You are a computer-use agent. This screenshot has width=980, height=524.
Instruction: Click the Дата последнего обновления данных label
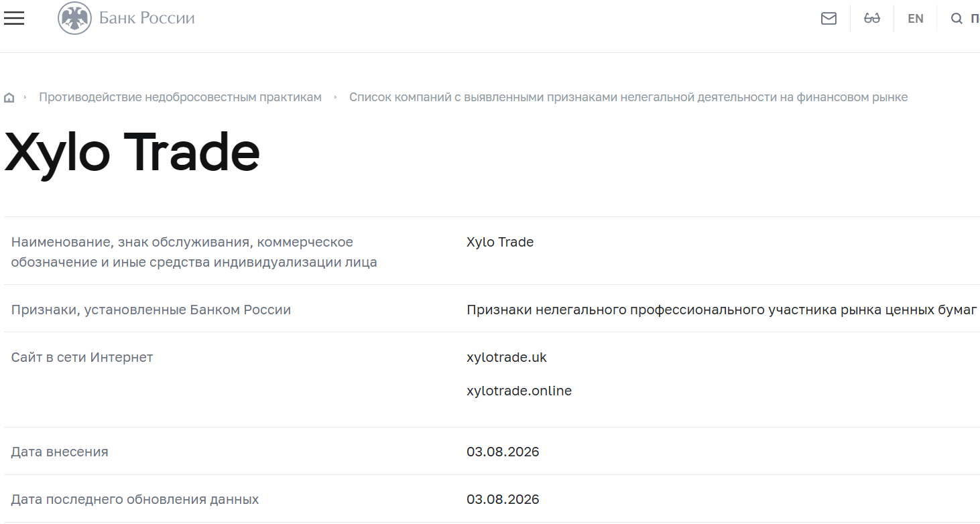point(135,499)
